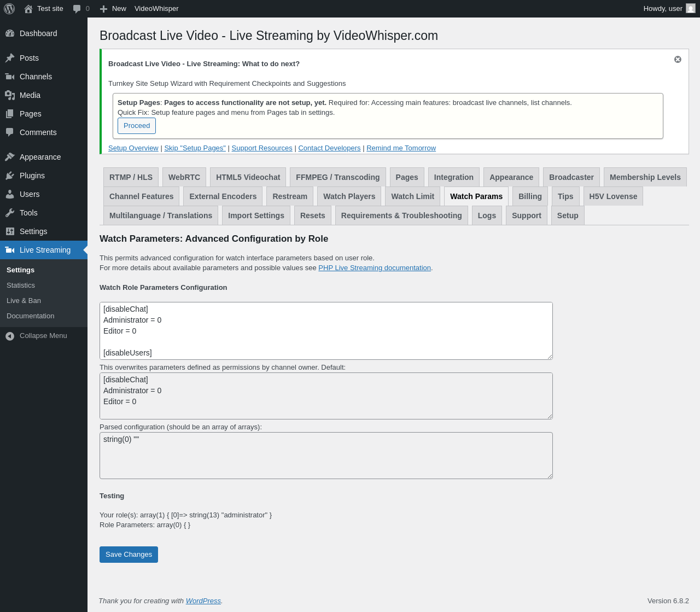700x612 pixels.
Task: Open Channel Features tab
Action: [x=141, y=196]
